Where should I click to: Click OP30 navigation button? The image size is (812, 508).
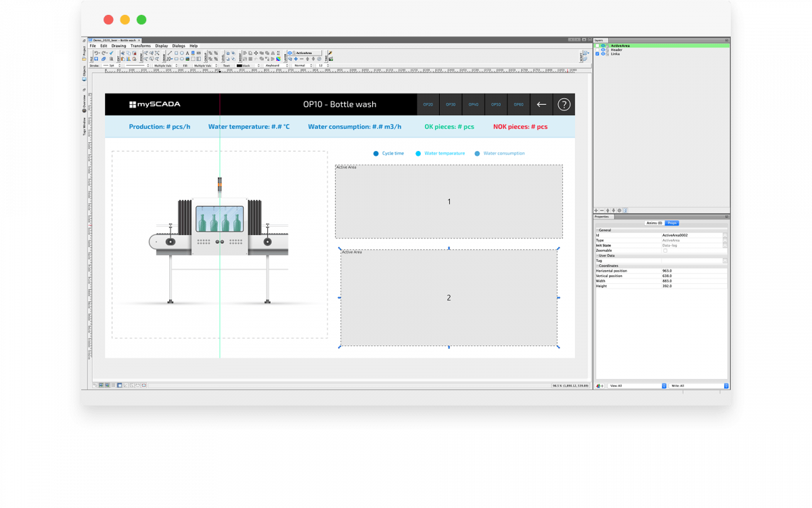[x=451, y=104]
